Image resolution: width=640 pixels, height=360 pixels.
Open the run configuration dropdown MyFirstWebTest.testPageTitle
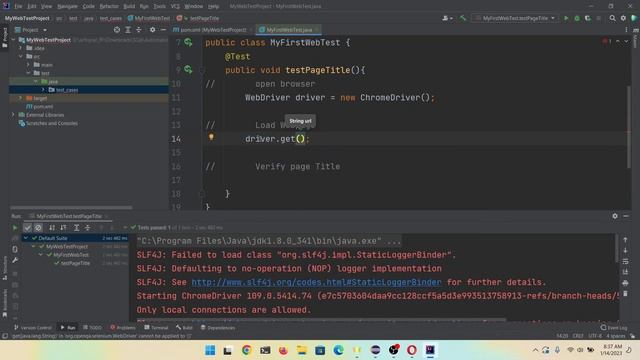click(x=515, y=18)
